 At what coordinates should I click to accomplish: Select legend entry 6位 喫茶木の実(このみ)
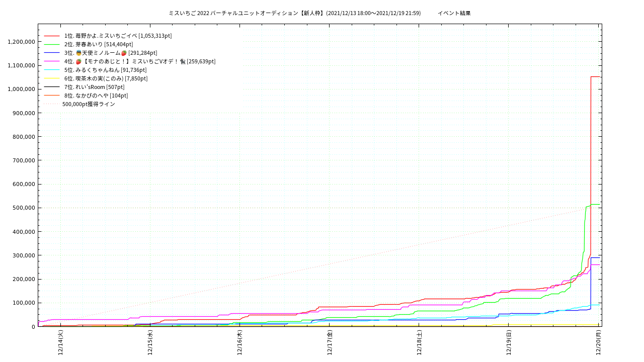tap(106, 78)
